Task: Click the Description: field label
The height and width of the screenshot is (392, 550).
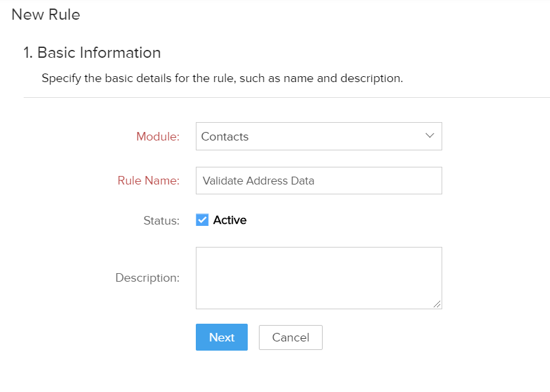Action: pyautogui.click(x=147, y=278)
